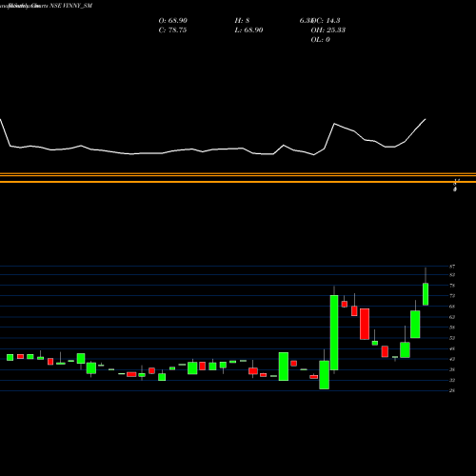The height and width of the screenshot is (476, 476).
Task: Click the OL: 0 readout
Action: pos(320,40)
